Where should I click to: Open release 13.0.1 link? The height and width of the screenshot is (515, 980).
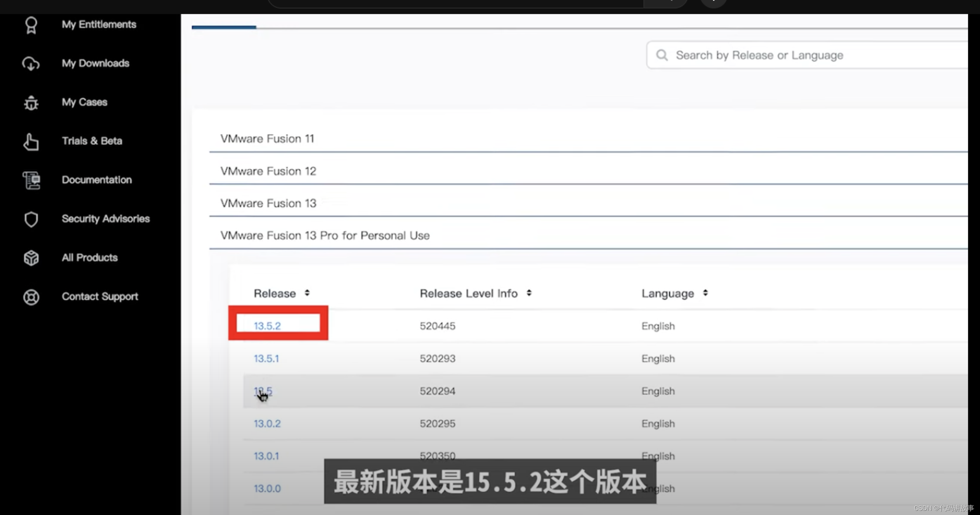[266, 456]
